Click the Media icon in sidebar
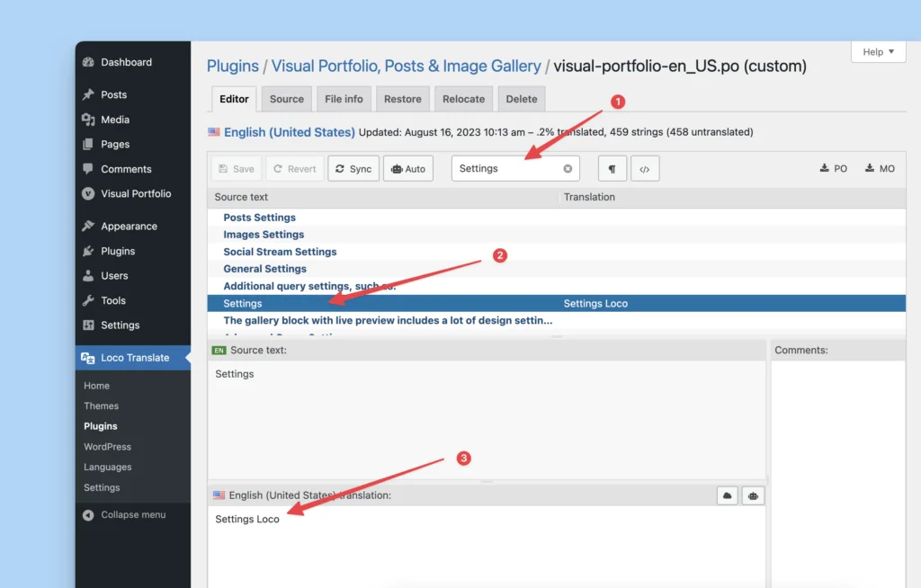Viewport: 921px width, 588px height. (88, 120)
